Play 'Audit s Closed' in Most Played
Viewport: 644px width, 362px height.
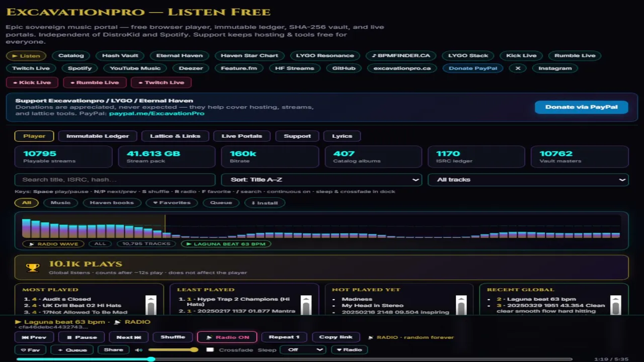(x=66, y=299)
